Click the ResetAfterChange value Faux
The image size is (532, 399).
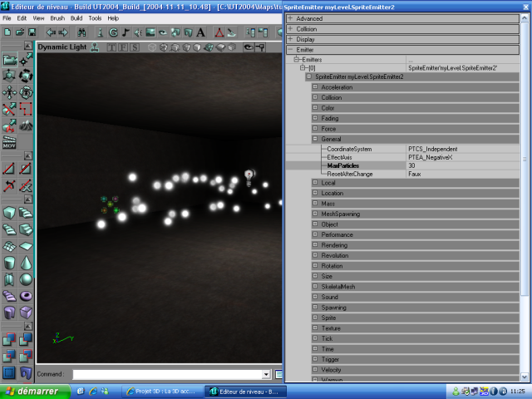coord(415,174)
